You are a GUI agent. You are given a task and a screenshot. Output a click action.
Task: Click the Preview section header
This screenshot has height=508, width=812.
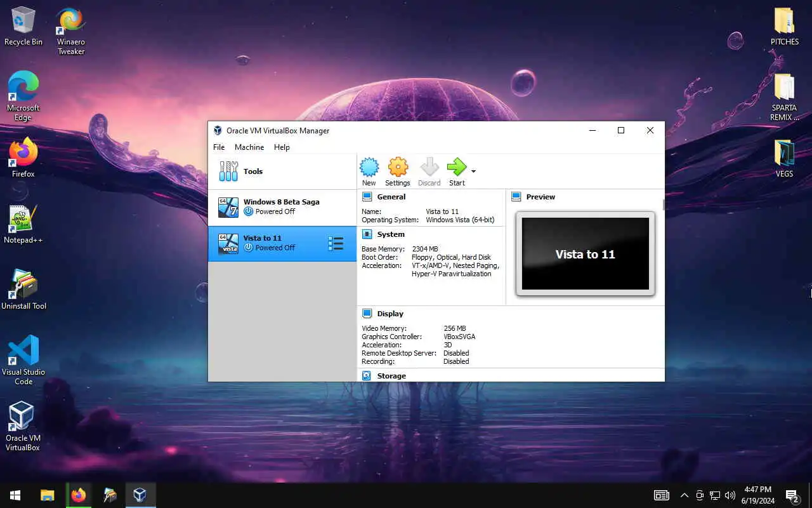(x=540, y=197)
